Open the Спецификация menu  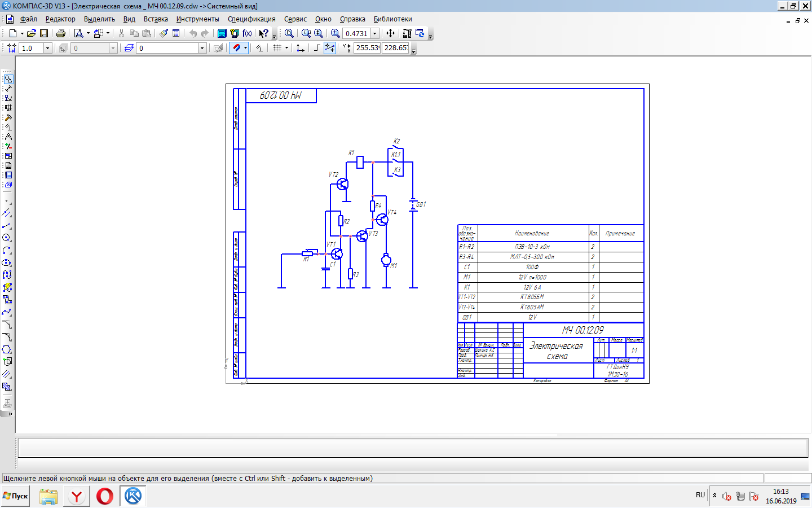tap(251, 19)
